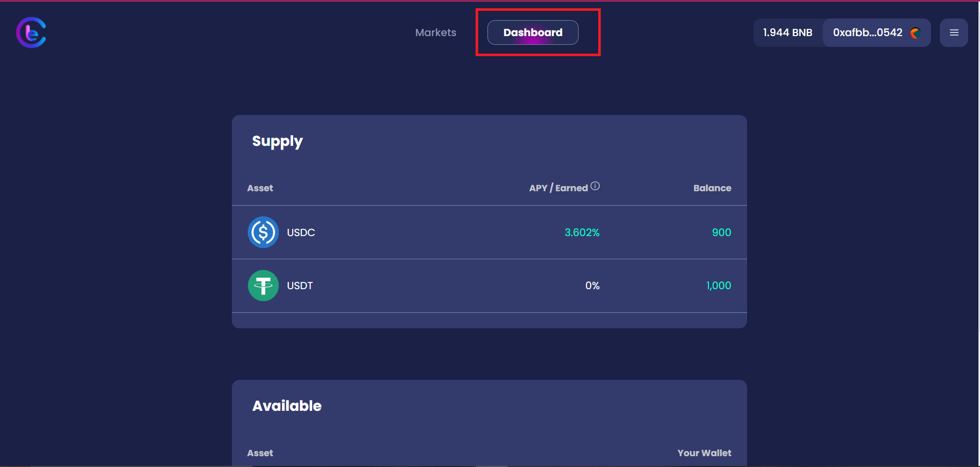Open the hamburger menu
Viewport: 980px width, 467px height.
coord(954,32)
